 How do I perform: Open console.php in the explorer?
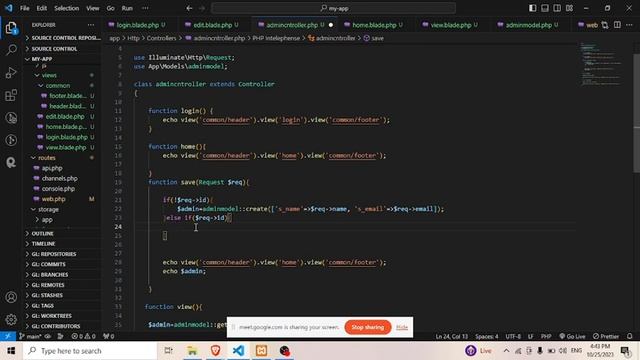click(58, 189)
